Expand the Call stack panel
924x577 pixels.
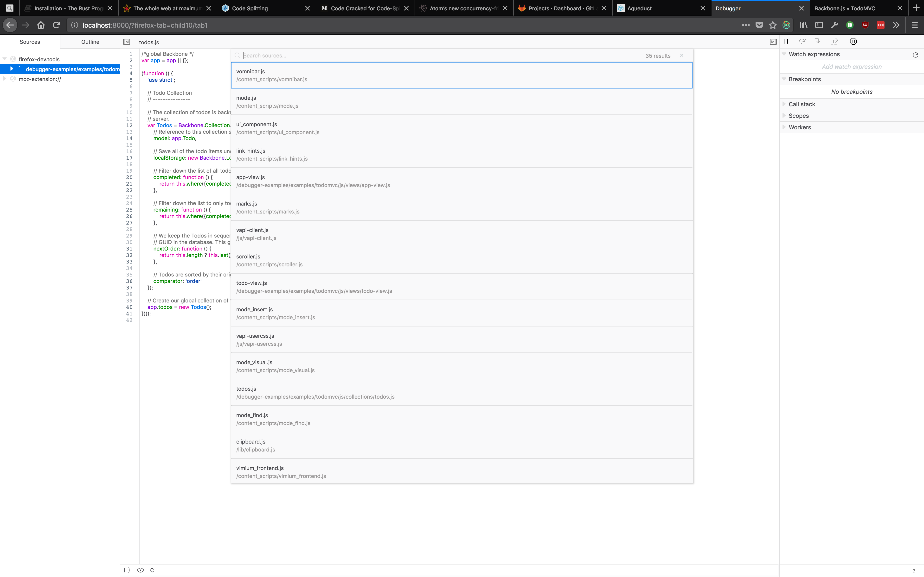coord(784,104)
